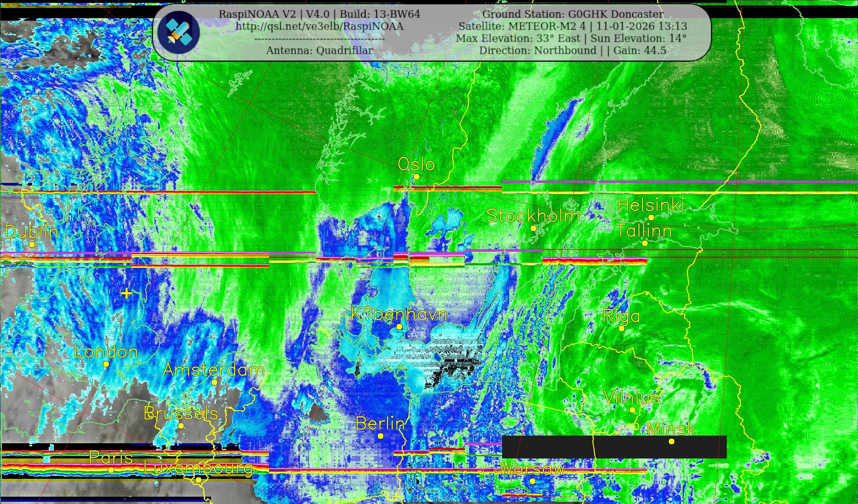Select the Tallinn text label

[644, 231]
